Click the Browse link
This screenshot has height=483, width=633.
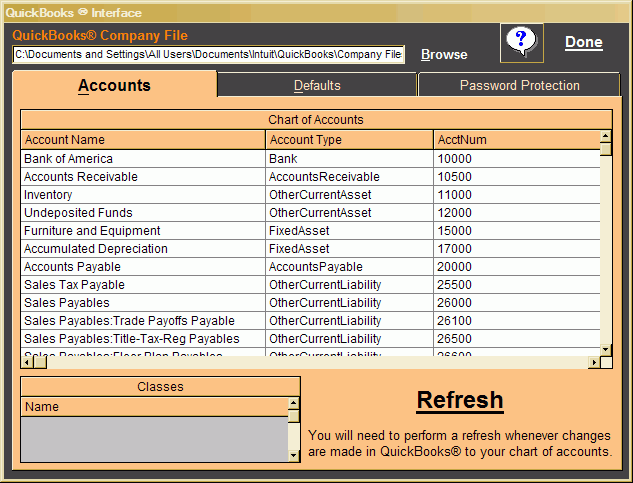pos(444,55)
